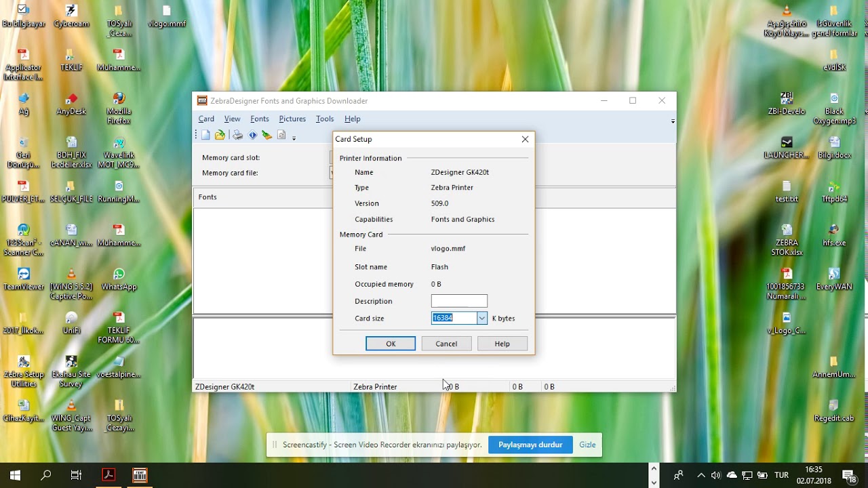Select the TeamViewer desktop shortcut
The width and height of the screenshot is (868, 488).
tap(24, 279)
